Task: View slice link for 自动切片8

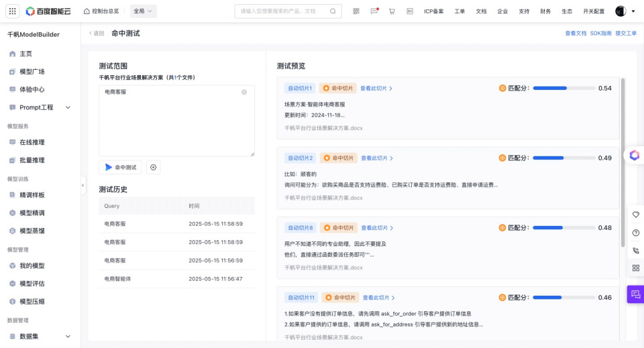Action: coord(376,228)
